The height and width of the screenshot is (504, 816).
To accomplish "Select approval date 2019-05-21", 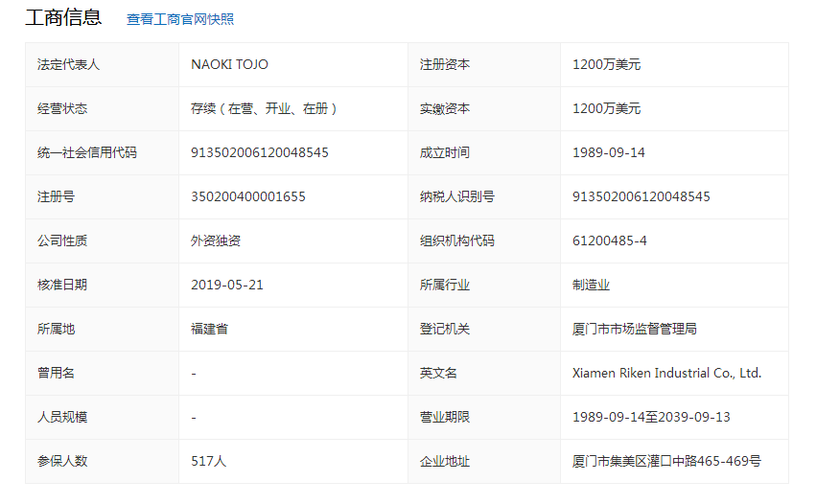I will (227, 285).
